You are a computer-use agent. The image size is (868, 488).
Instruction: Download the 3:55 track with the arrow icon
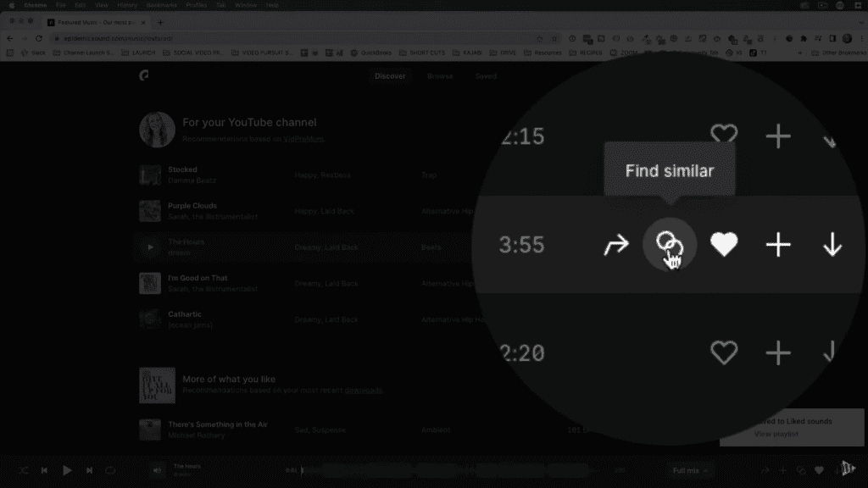832,245
